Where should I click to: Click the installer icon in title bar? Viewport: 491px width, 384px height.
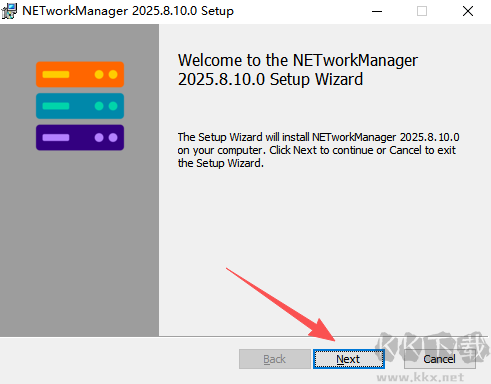tap(9, 11)
